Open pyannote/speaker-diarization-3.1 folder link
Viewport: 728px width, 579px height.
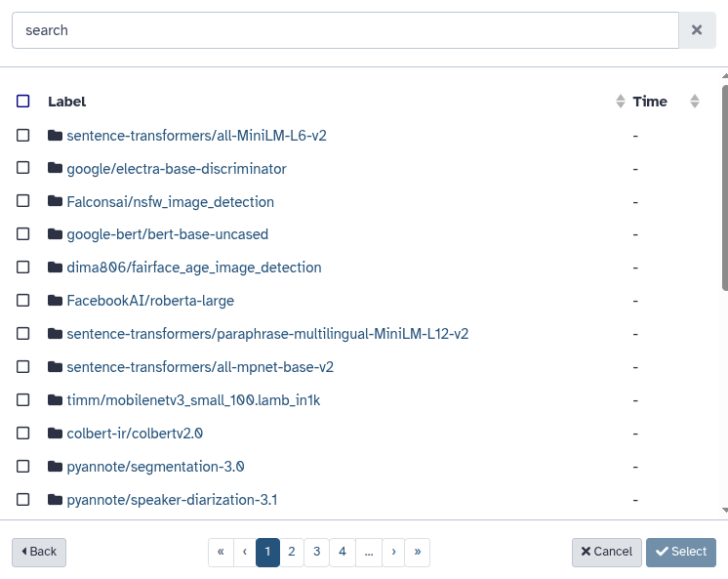click(x=173, y=500)
